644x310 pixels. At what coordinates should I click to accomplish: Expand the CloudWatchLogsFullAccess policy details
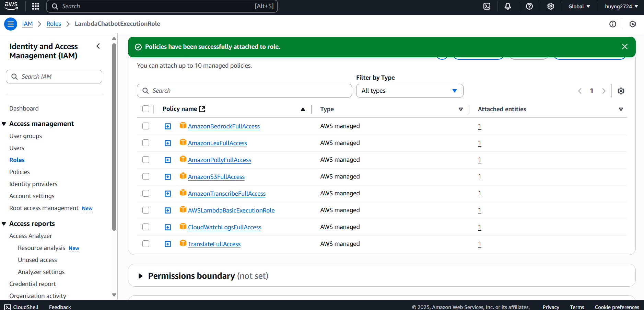168,227
